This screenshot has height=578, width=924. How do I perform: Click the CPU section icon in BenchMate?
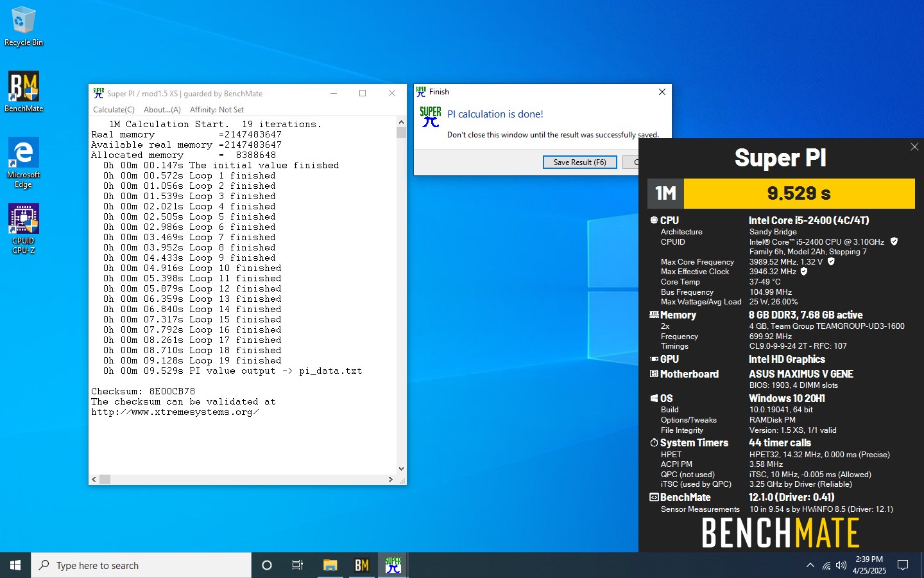click(654, 220)
